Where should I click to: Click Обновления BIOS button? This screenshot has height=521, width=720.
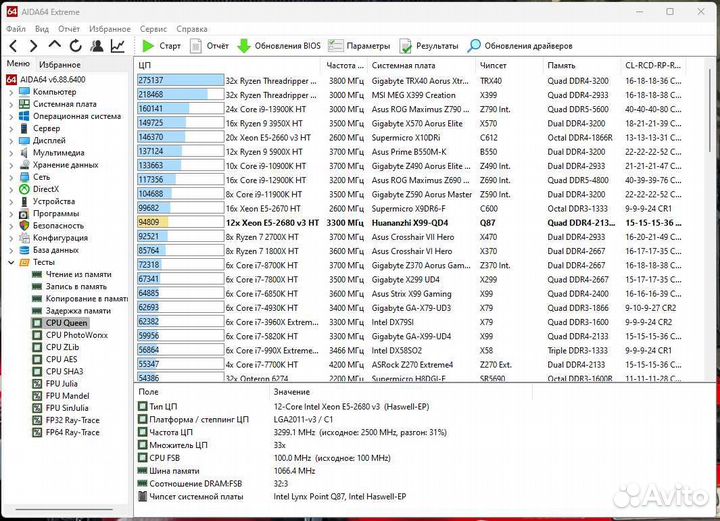tap(279, 46)
